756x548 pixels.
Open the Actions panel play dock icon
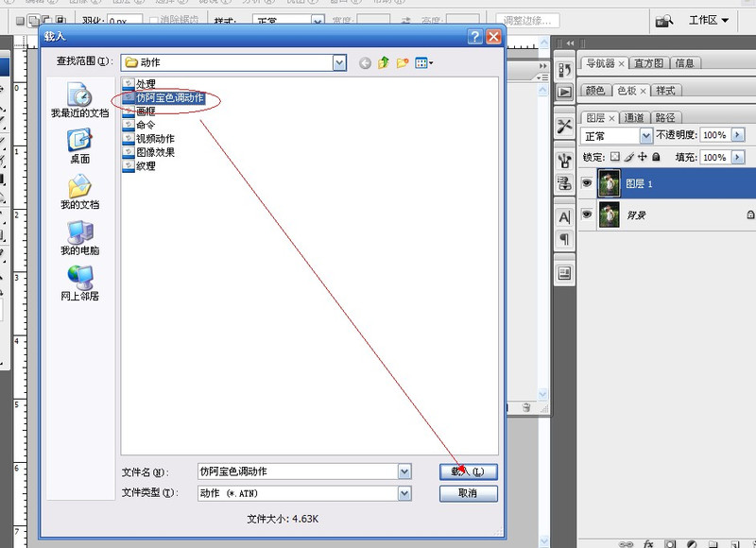pos(564,92)
